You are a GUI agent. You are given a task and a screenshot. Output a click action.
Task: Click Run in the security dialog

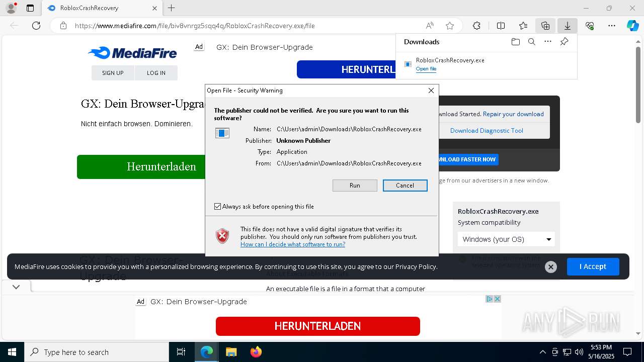tap(355, 186)
